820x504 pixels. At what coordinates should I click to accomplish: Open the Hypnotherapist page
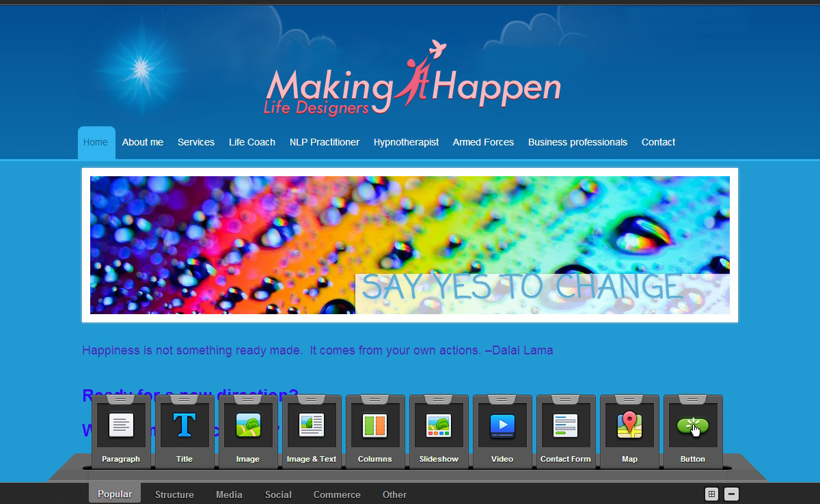pyautogui.click(x=406, y=142)
